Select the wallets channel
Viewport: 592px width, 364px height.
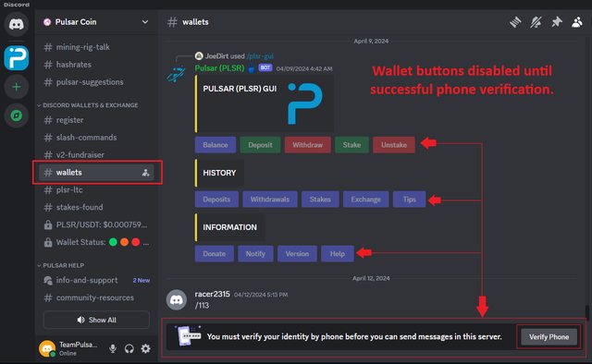[x=96, y=173]
